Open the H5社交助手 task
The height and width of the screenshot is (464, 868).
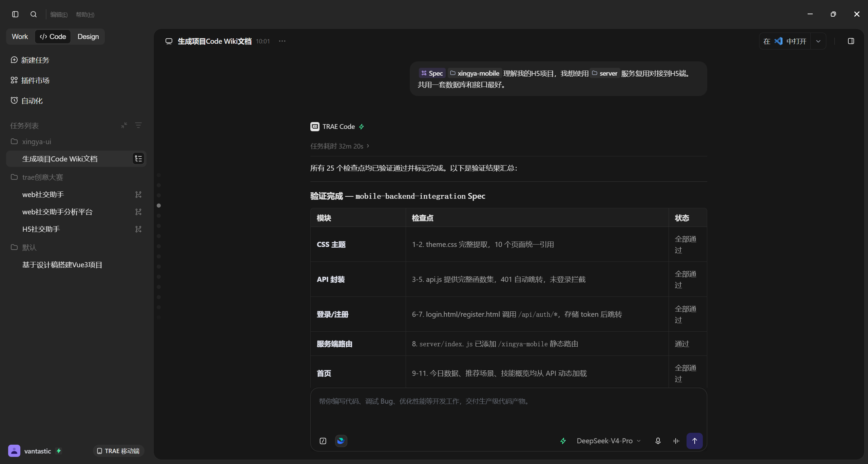click(76, 229)
